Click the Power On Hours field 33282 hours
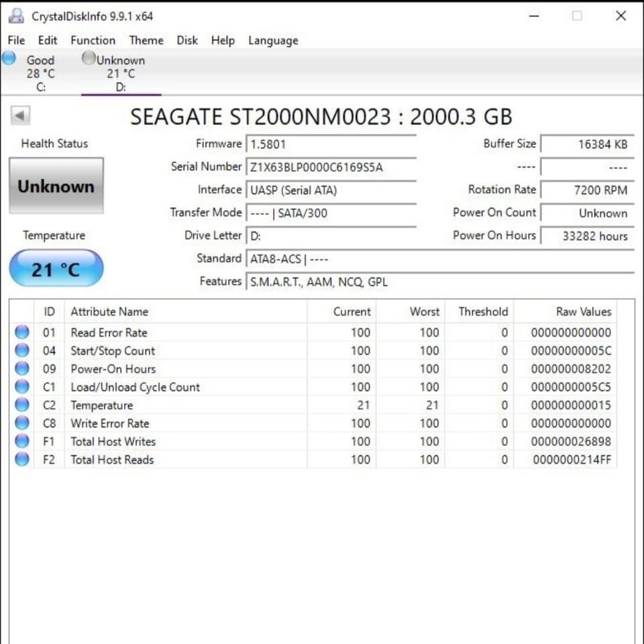 coord(588,236)
